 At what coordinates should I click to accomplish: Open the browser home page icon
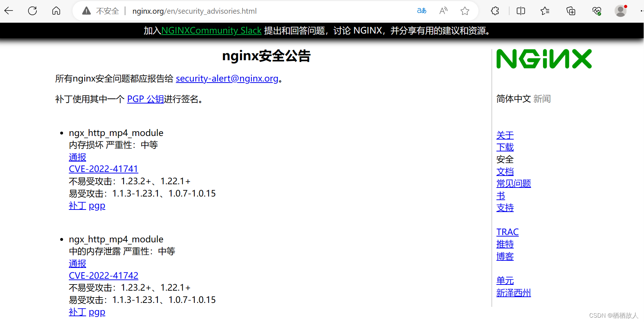(56, 11)
